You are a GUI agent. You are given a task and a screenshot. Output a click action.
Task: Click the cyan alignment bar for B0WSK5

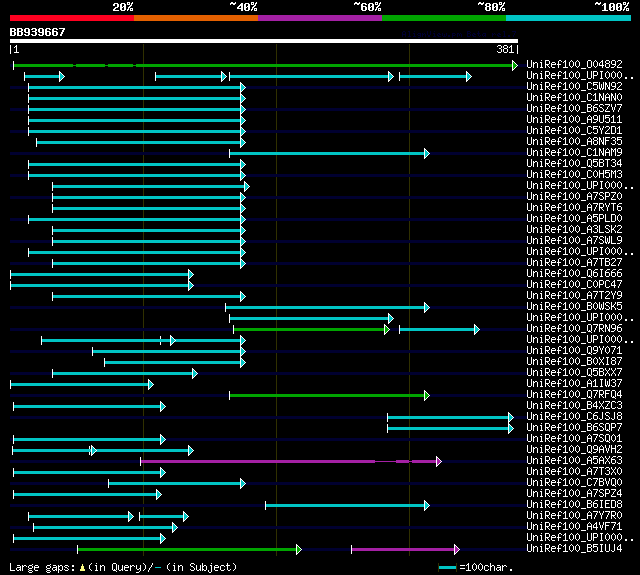coord(327,307)
